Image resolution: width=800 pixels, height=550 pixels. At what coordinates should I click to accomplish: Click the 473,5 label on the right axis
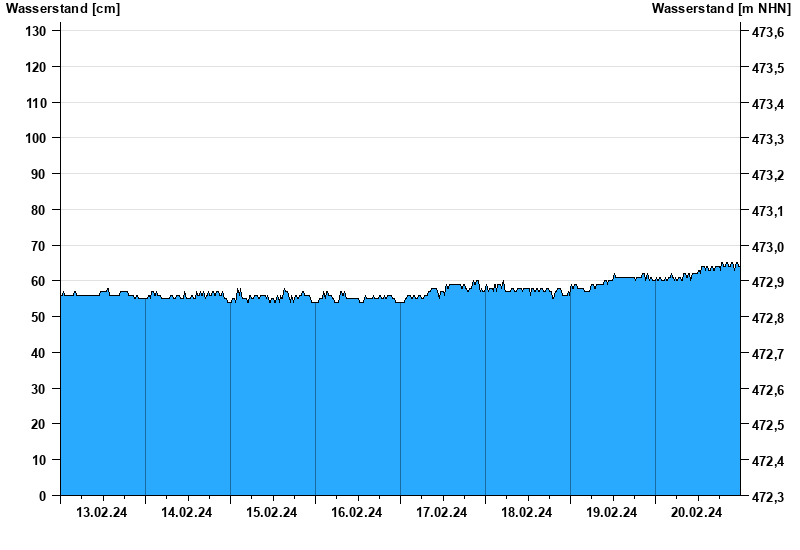point(768,68)
